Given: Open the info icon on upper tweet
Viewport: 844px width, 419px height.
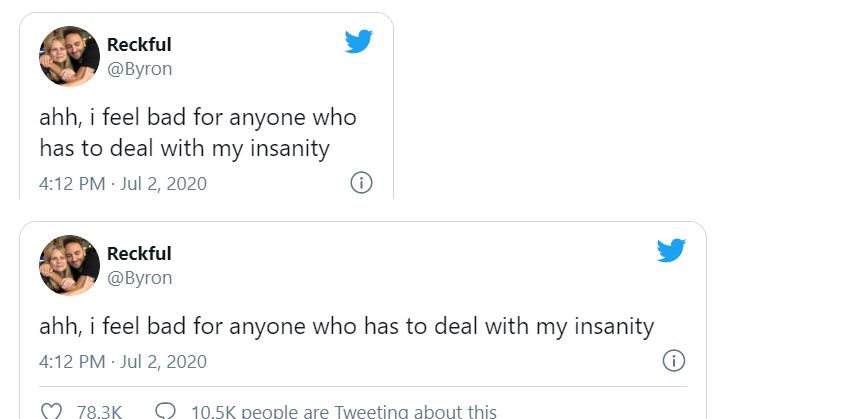Looking at the screenshot, I should click(x=362, y=183).
